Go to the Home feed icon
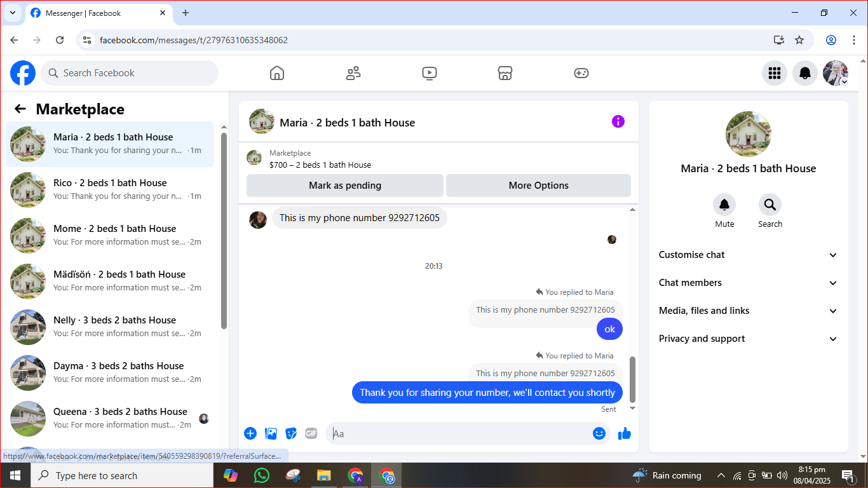Image resolution: width=868 pixels, height=488 pixels. point(277,73)
